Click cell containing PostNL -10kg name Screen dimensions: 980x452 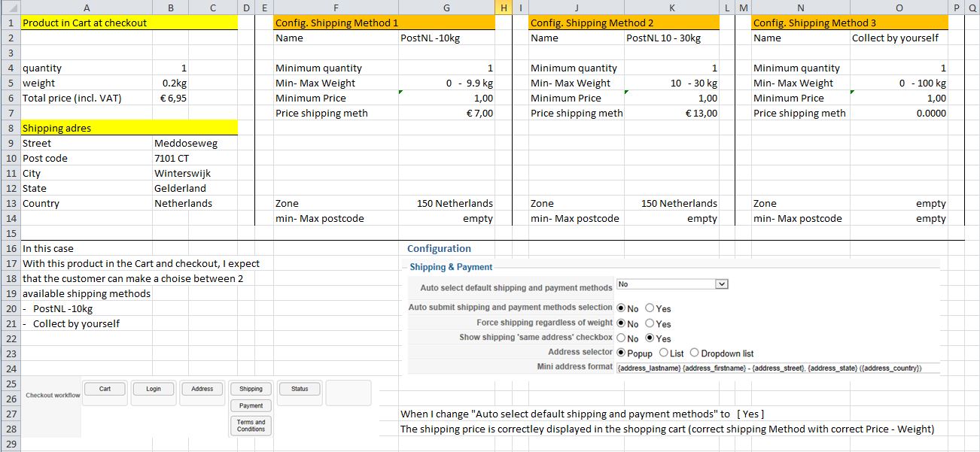[x=447, y=38]
